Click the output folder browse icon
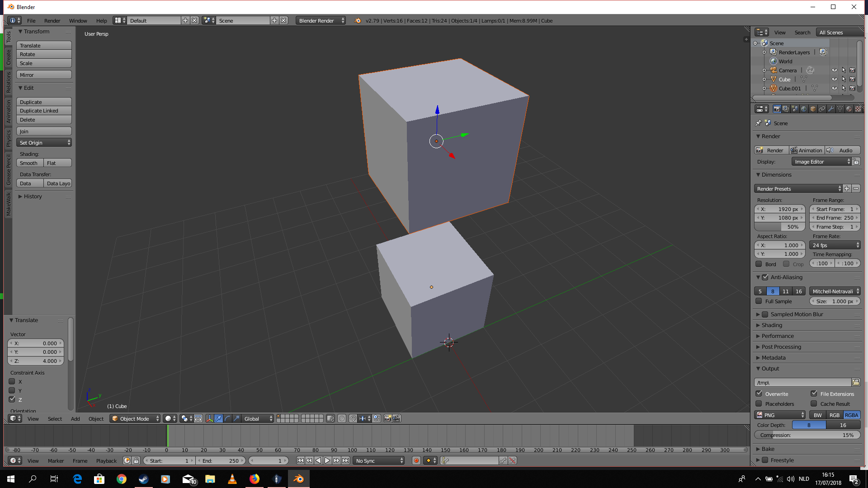The height and width of the screenshot is (488, 868). point(856,382)
